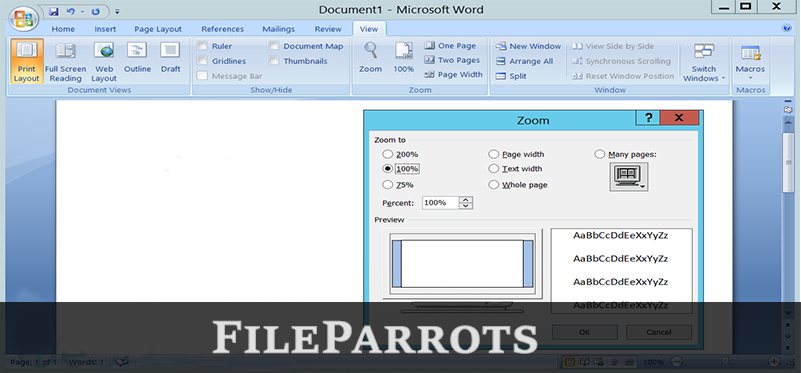Decrease Percent with the down spinner
This screenshot has height=373, width=801.
[x=466, y=206]
